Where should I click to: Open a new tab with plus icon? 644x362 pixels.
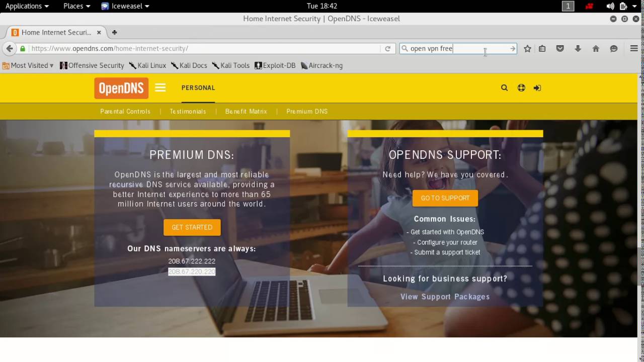coord(114,32)
